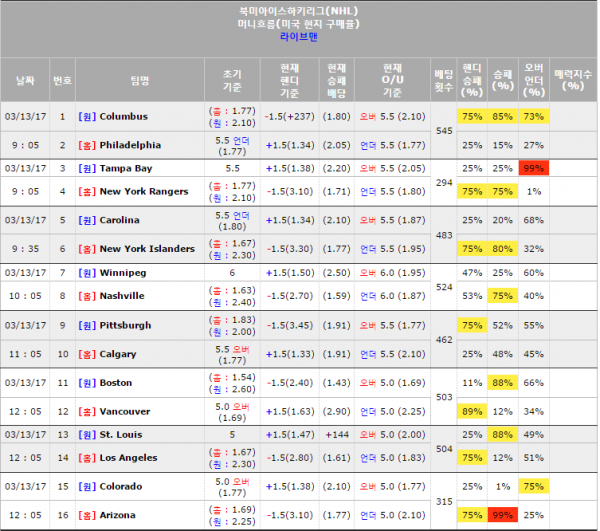Screen dimensions: 600x531
Task: Click the 11% handicap cell for Boston
Action: tap(472, 383)
